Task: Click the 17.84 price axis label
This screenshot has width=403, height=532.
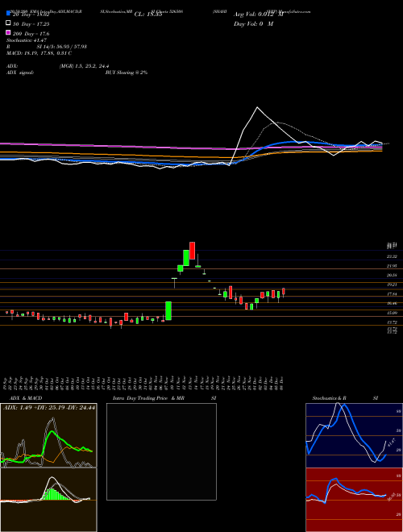Action: [x=393, y=294]
